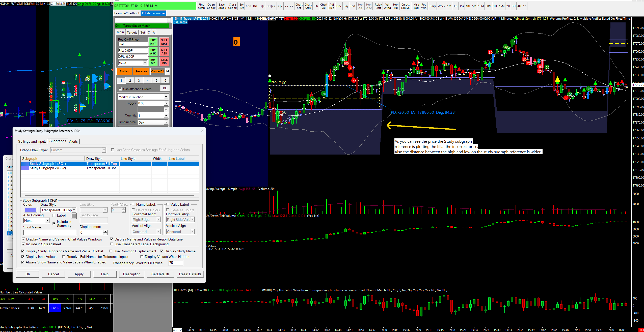
Task: Uncheck Display Input Values
Action: [23, 257]
